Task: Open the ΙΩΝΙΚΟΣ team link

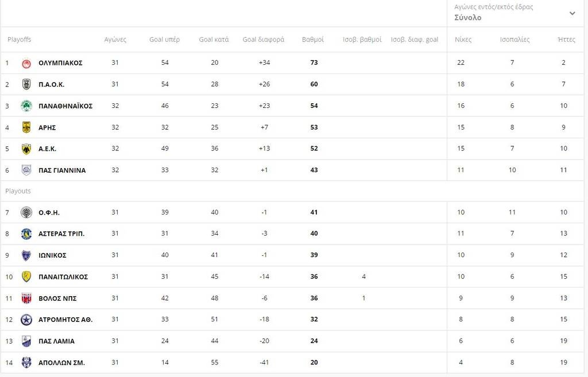Action: [x=52, y=255]
